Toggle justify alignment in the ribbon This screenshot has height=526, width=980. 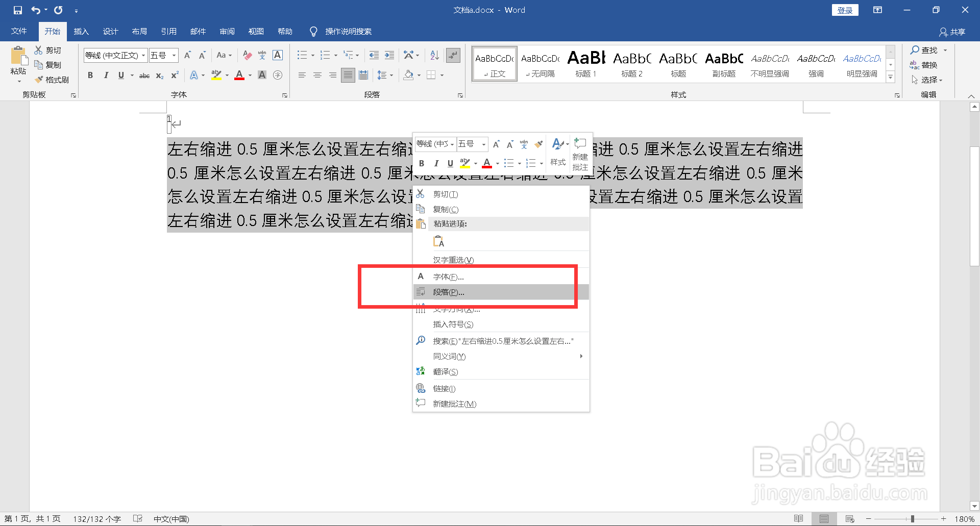pos(348,76)
